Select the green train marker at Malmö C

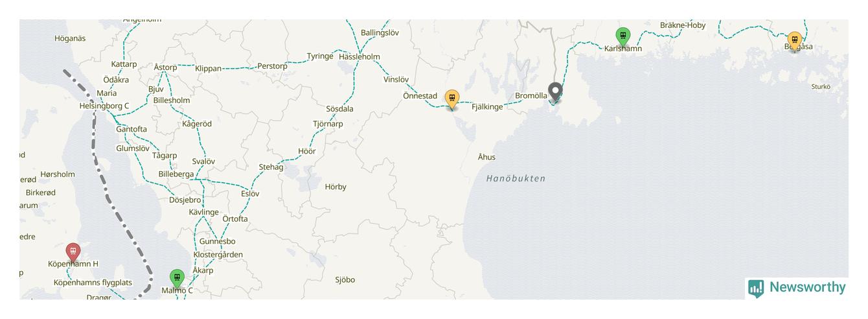pos(177,278)
